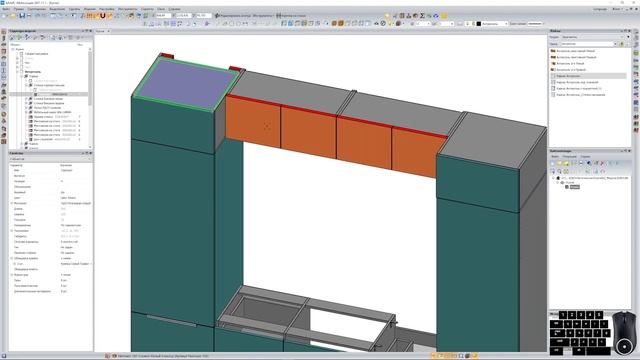Click the first icon in the structure panel toolbar

(13, 37)
